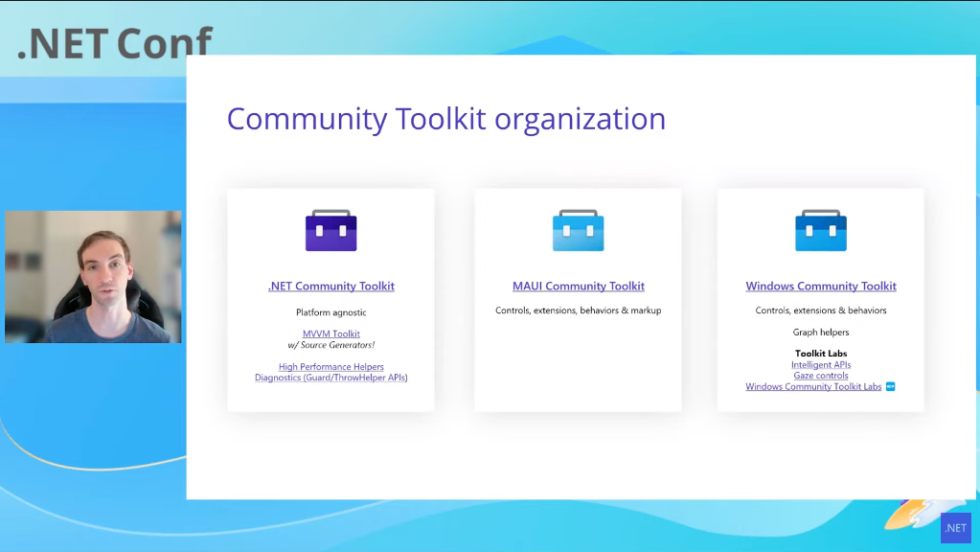Open the Windows Community Toolkit Labs link
Viewport: 980px width, 552px height.
coord(813,386)
